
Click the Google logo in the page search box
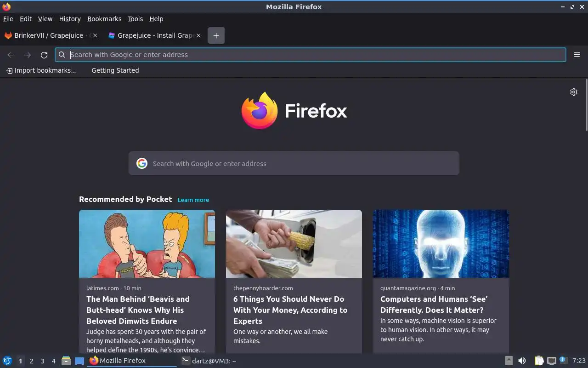(142, 163)
